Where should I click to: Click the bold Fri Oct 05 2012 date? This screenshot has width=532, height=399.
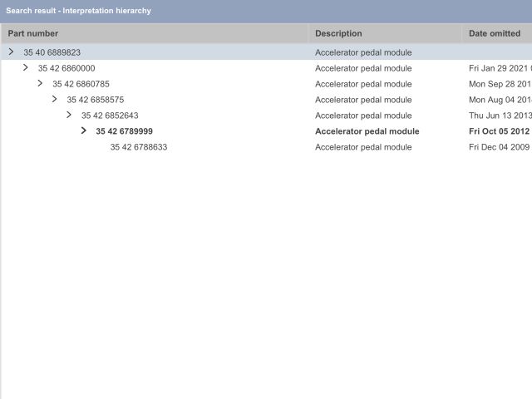click(x=499, y=131)
